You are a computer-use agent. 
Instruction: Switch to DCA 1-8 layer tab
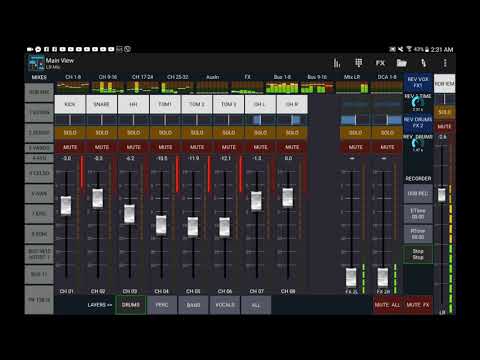(387, 77)
